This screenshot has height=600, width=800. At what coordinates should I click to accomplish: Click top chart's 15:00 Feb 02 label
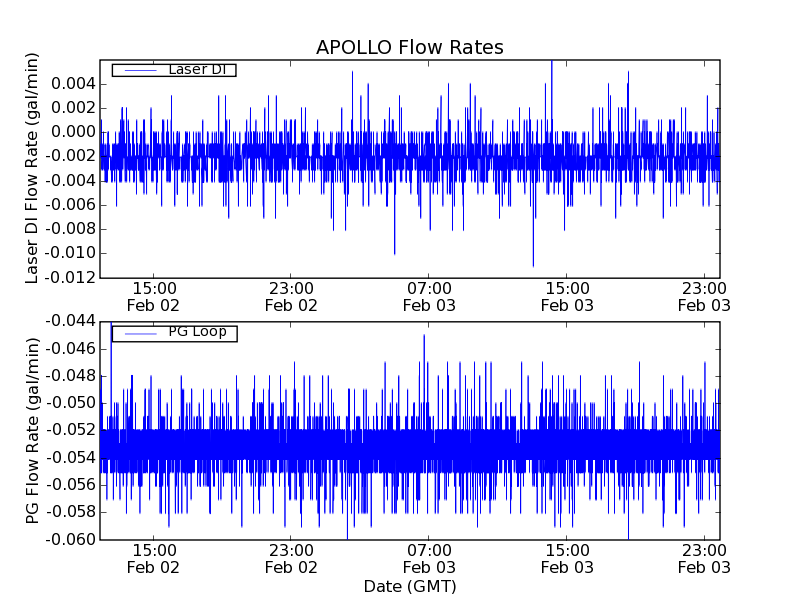coord(153,297)
